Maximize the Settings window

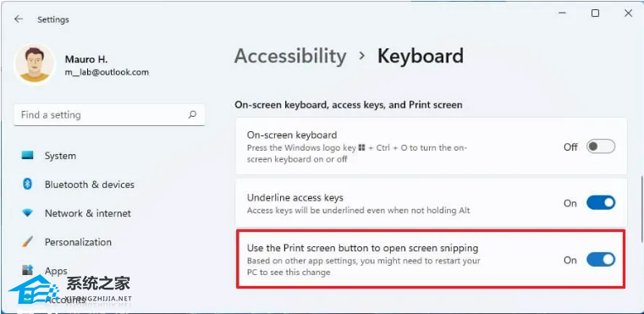[595, 14]
